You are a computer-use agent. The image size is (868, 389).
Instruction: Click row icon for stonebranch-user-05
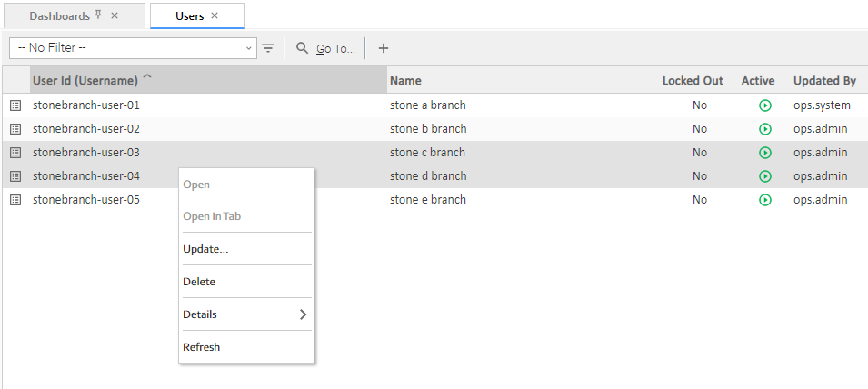pyautogui.click(x=15, y=200)
